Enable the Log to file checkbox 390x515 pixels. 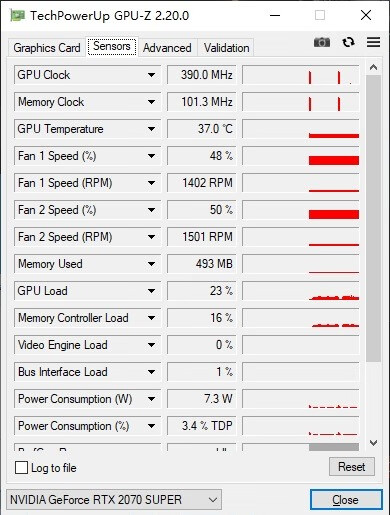pos(21,467)
